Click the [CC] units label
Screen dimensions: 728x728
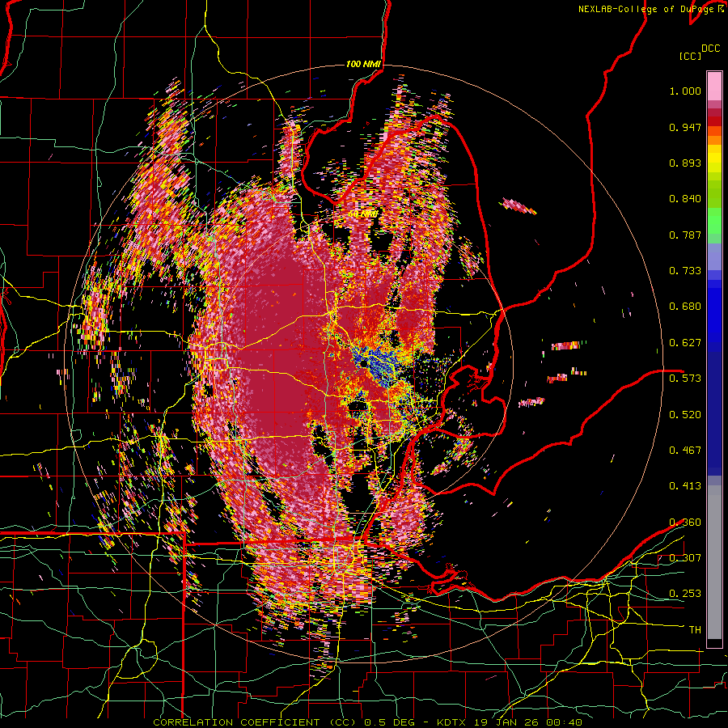691,56
